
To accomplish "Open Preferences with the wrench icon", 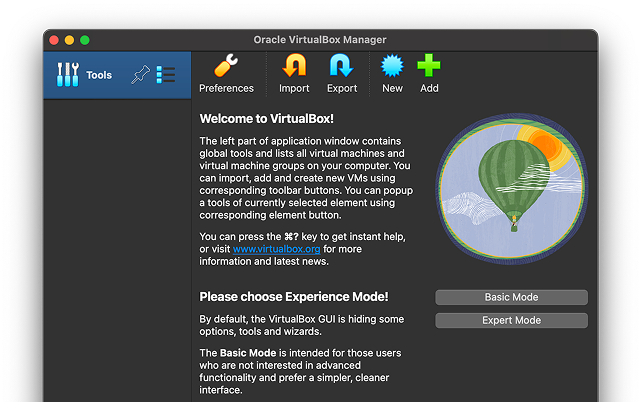I will [226, 65].
